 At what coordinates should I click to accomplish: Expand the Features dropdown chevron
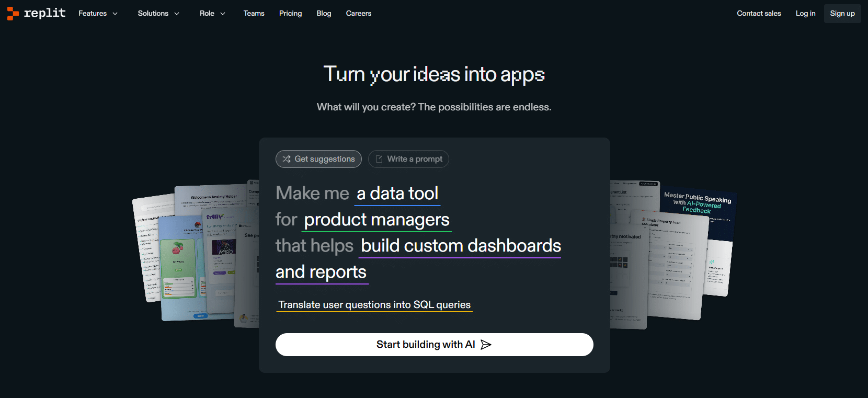tap(115, 14)
